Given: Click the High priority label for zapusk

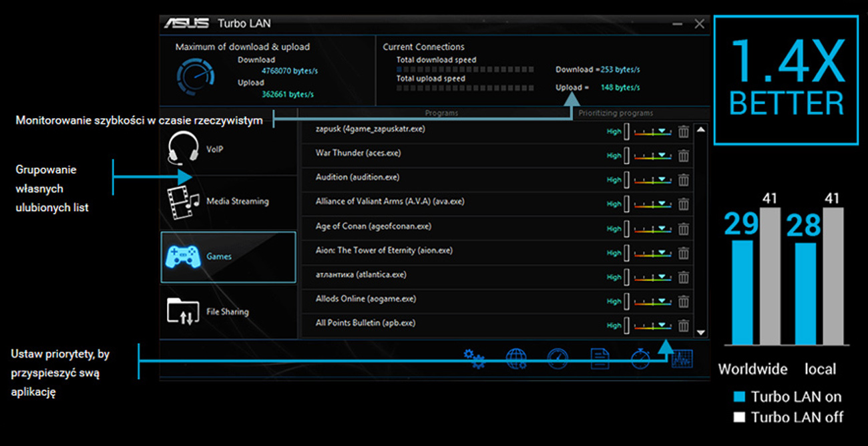Looking at the screenshot, I should [614, 132].
